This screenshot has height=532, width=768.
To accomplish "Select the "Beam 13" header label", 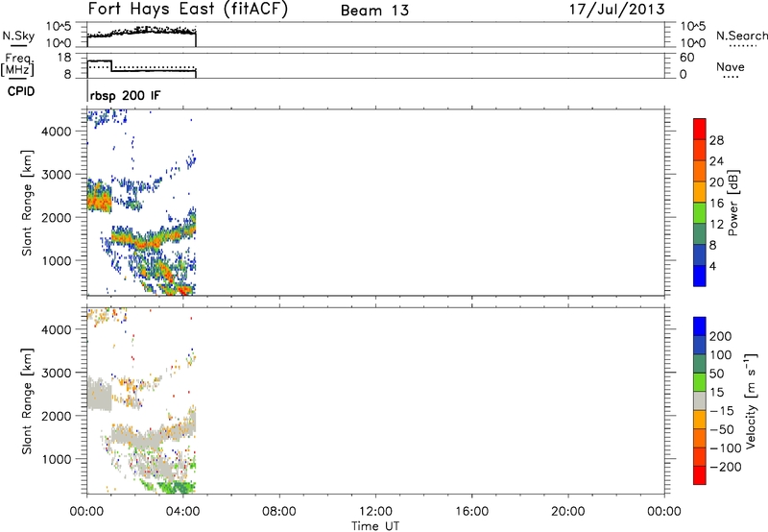I will 374,11.
